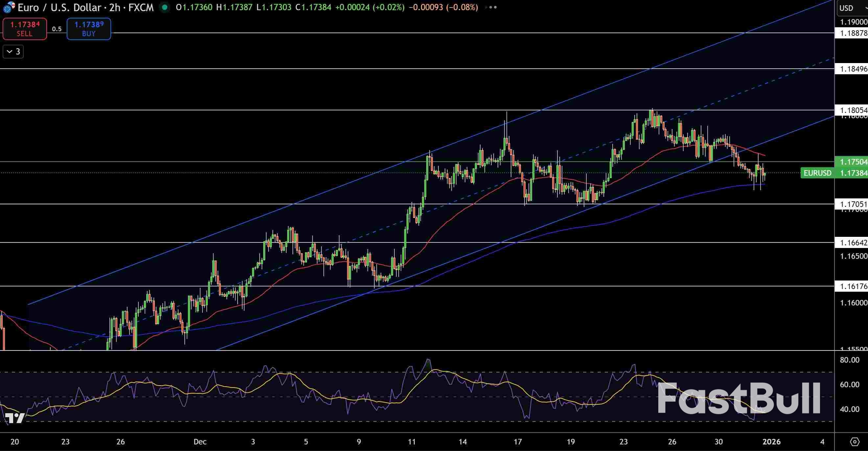The width and height of the screenshot is (868, 451).
Task: Click the TradingView logo in the corner
Action: (15, 418)
